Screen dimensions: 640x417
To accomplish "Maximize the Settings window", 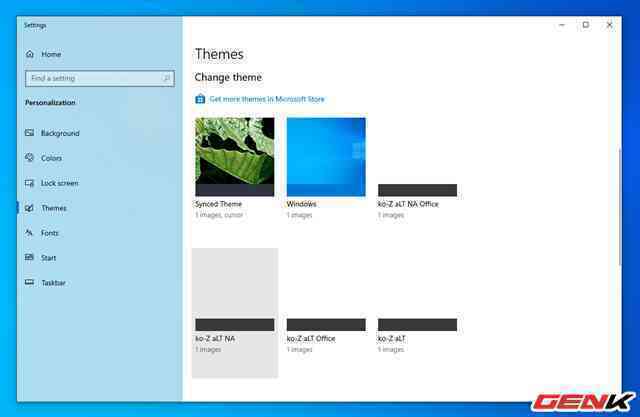I will [x=586, y=25].
